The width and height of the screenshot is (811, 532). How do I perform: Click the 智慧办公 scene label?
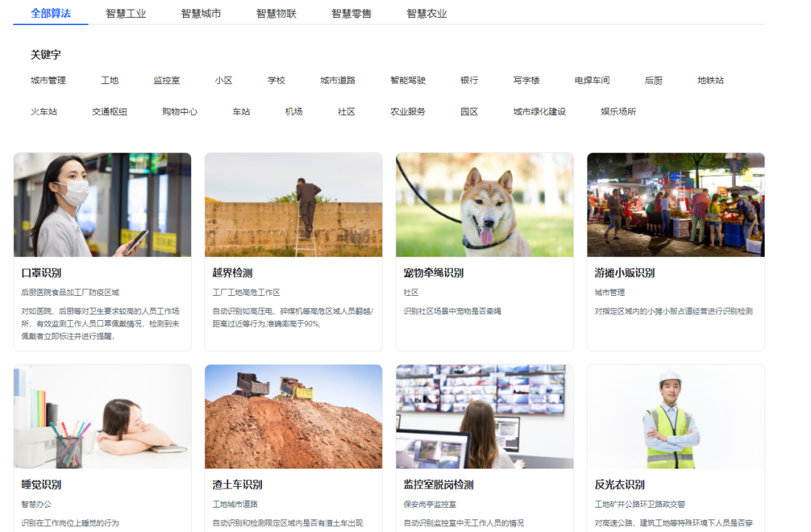click(x=36, y=504)
